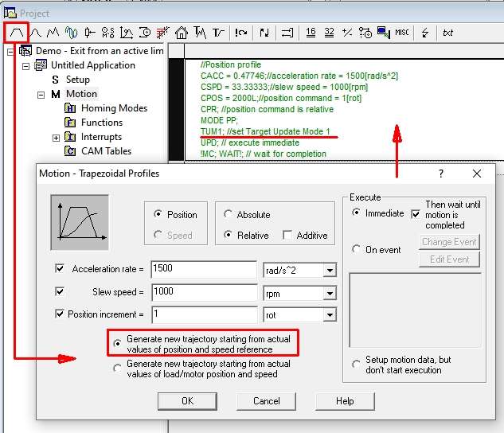Select the trapezoidal profile toolbar icon
The width and height of the screenshot is (504, 433).
17,33
